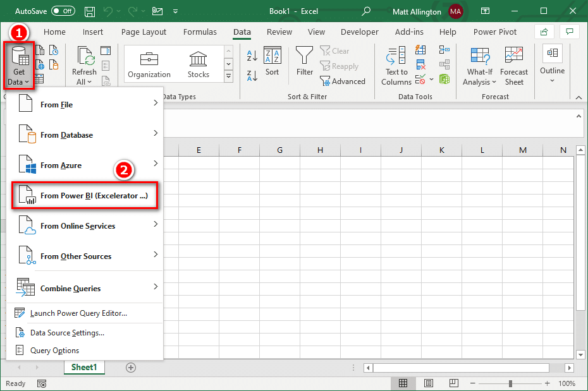Open the Data Validation dropdown arrow
The image size is (588, 391).
click(432, 79)
